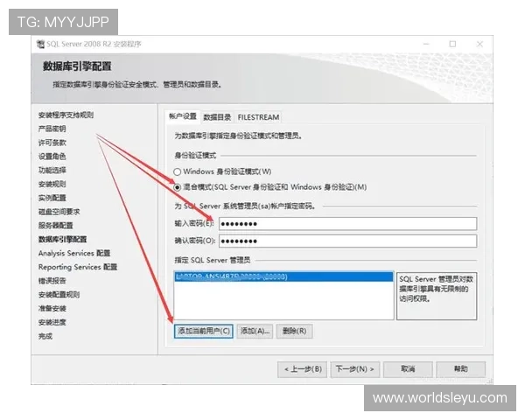Viewport: 525px width, 420px height.
Task: Click 删除(R) button
Action: tap(294, 332)
